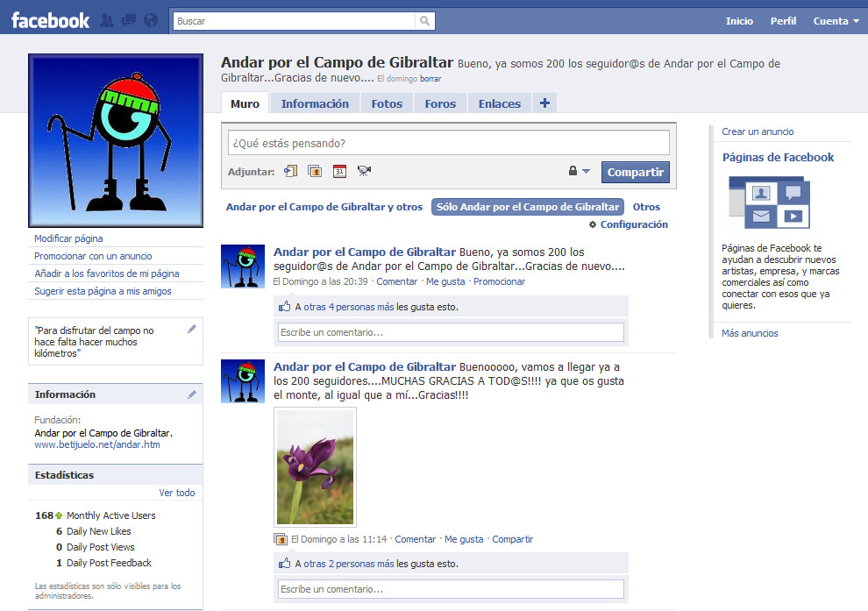Click Monthly Active Users statistic
This screenshot has height=611, width=868.
point(96,515)
